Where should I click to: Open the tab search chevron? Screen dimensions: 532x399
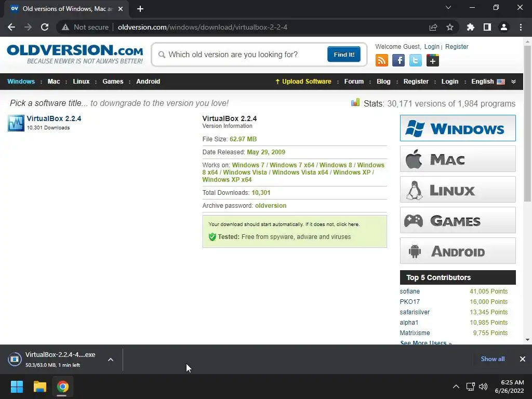pos(448,7)
